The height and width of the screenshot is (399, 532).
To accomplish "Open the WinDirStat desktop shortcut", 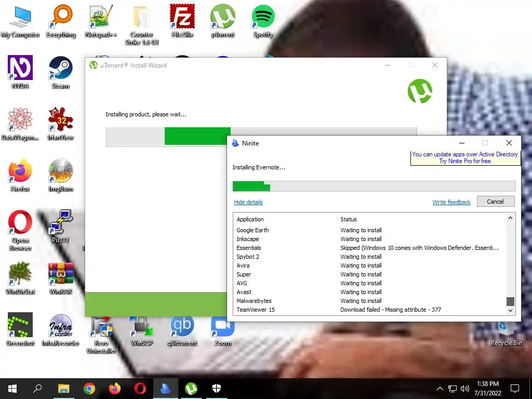I will click(x=20, y=278).
